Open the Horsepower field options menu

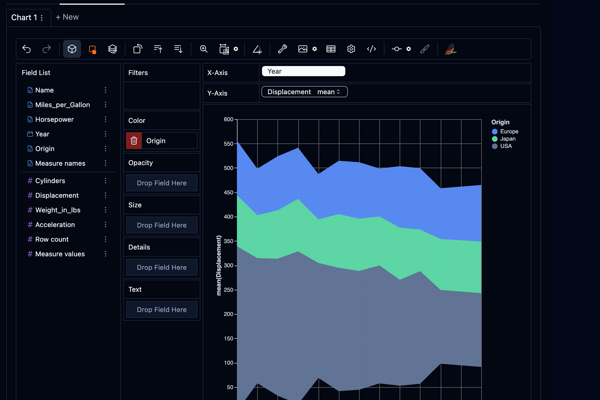click(x=105, y=119)
